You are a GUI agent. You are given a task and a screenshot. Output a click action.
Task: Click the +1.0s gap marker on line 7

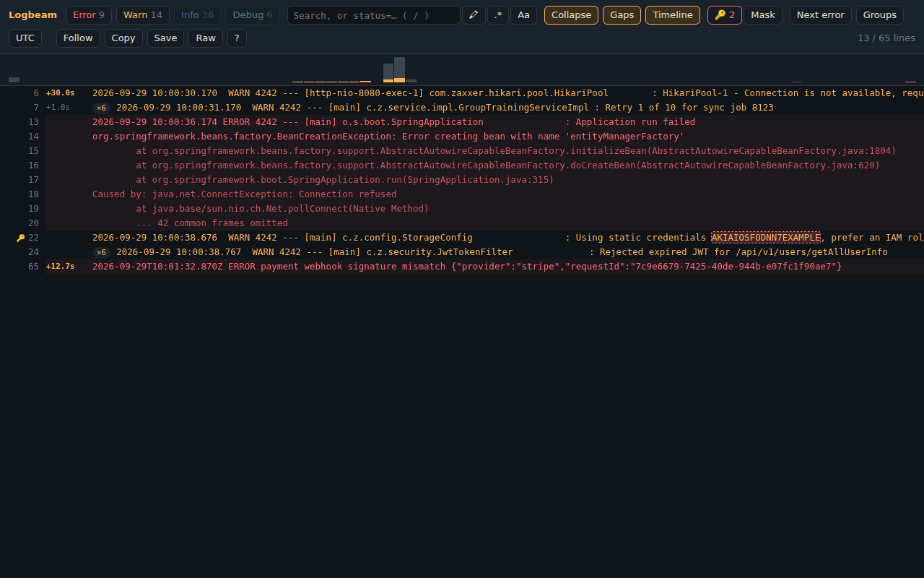58,108
